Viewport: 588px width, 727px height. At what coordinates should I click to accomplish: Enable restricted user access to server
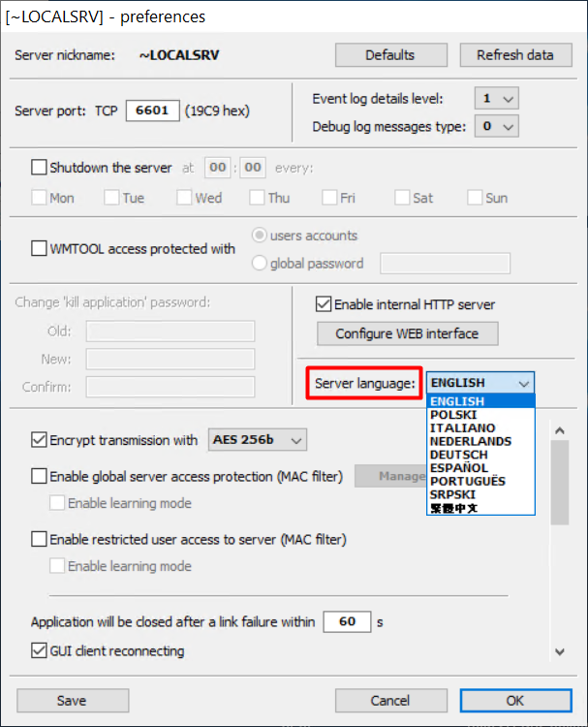pyautogui.click(x=40, y=539)
